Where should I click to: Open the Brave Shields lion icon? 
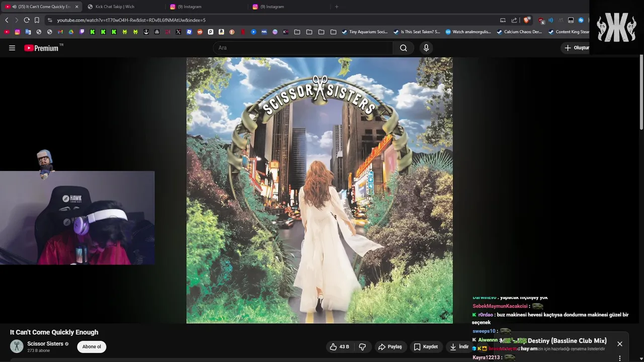click(x=527, y=20)
